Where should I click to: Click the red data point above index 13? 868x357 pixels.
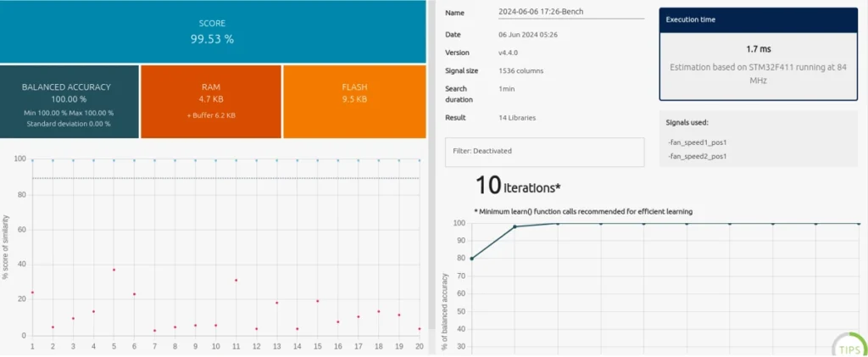coord(277,303)
